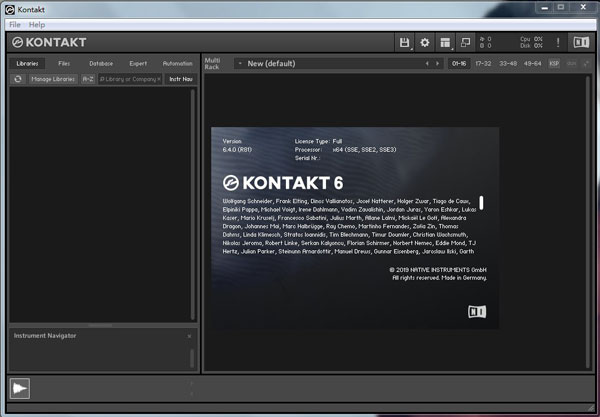The width and height of the screenshot is (600, 417).
Task: Click the Native Instruments logo in header
Action: pyautogui.click(x=580, y=42)
